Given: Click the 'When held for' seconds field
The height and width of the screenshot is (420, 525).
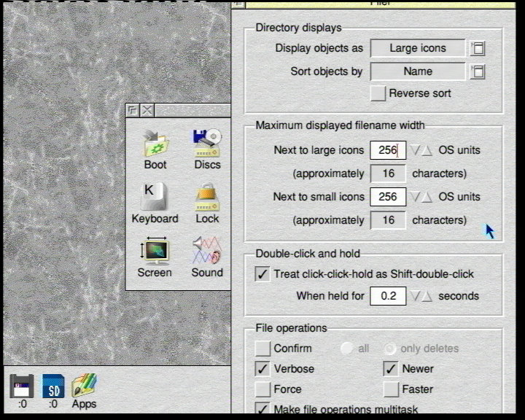Looking at the screenshot, I should 388,296.
